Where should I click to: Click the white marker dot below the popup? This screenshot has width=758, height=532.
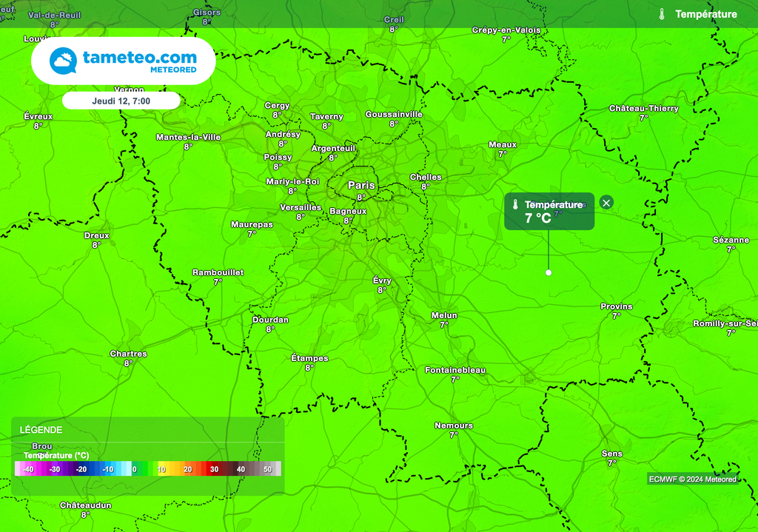[549, 272]
